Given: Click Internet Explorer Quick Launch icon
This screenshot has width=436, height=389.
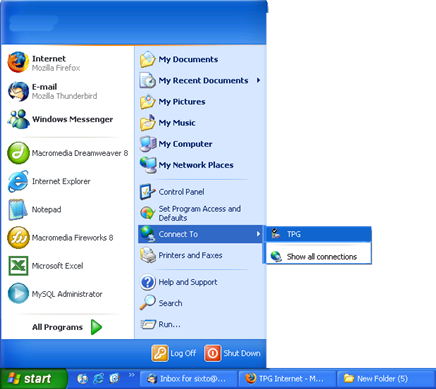Looking at the screenshot, I should 98,379.
